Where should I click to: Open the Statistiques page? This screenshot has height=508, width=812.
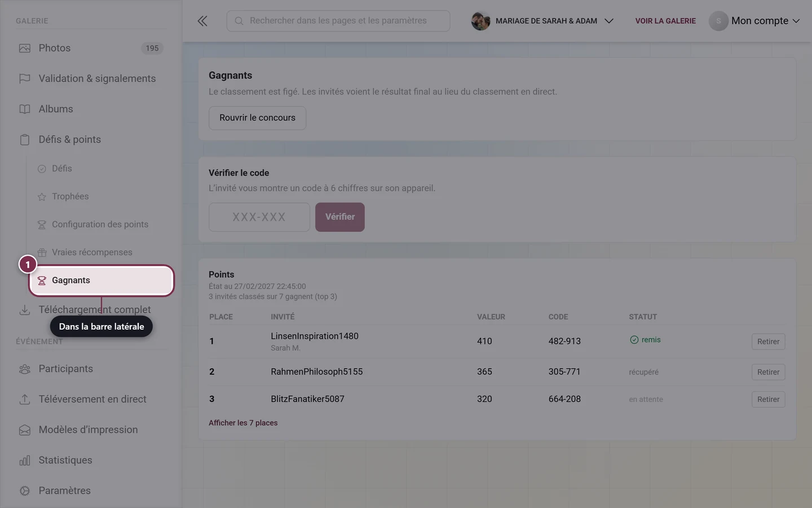click(65, 460)
